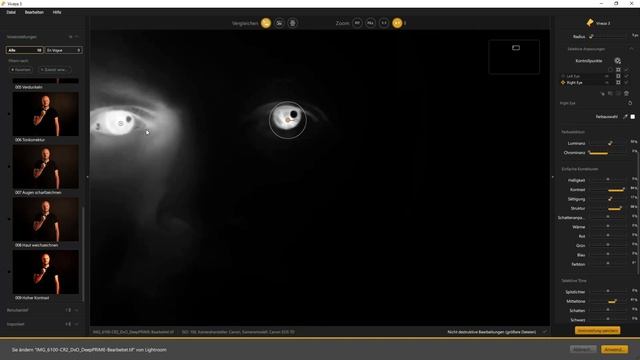Select the side-by-side compare icon
This screenshot has width=640, height=360.
click(293, 23)
